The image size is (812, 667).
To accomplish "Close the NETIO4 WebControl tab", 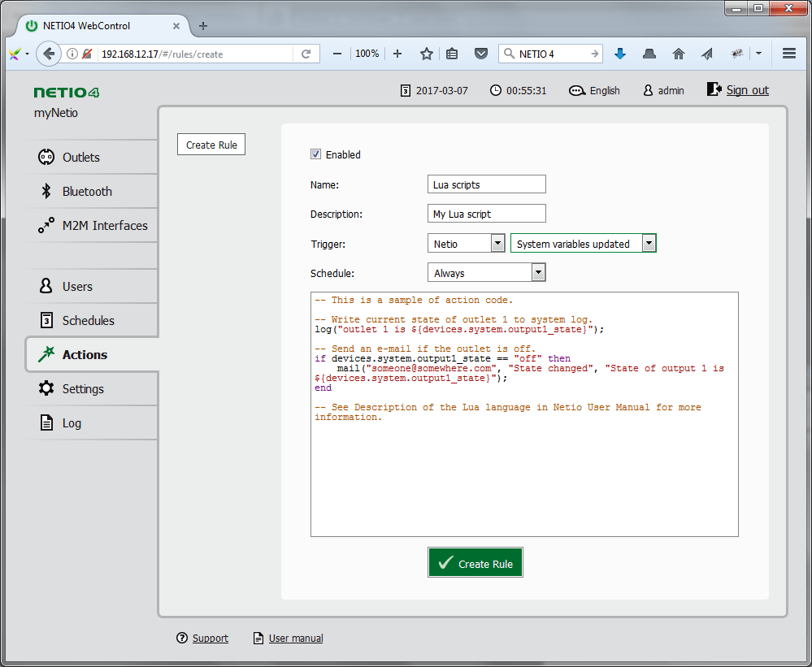I will [x=176, y=26].
